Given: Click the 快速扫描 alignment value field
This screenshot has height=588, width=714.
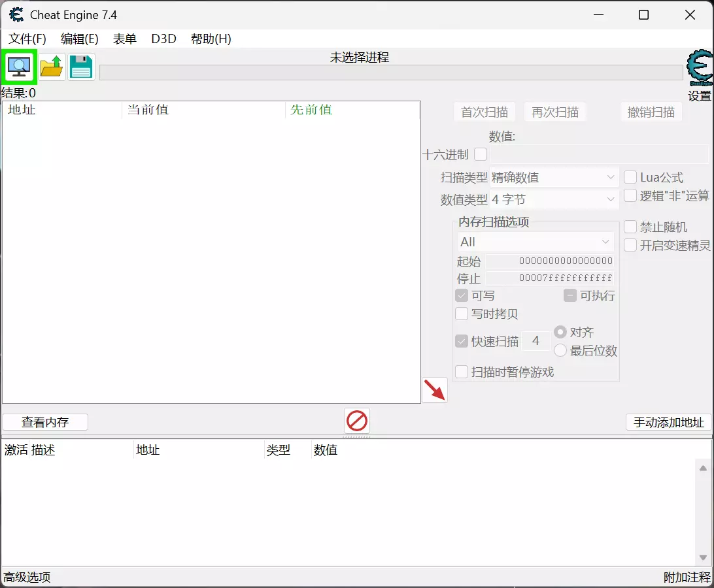Looking at the screenshot, I should point(536,340).
